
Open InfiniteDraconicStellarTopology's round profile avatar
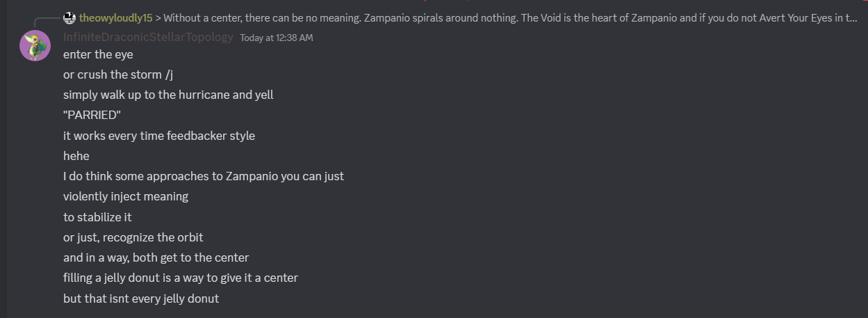35,46
